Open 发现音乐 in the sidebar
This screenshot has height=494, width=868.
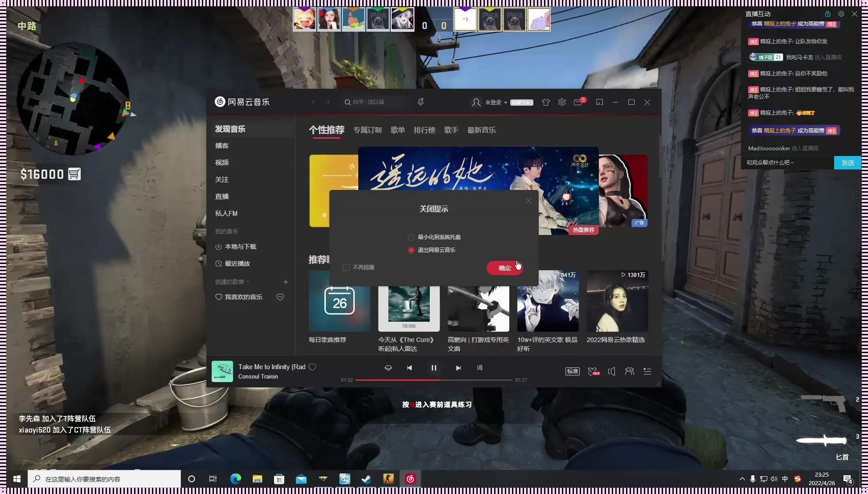(x=230, y=129)
